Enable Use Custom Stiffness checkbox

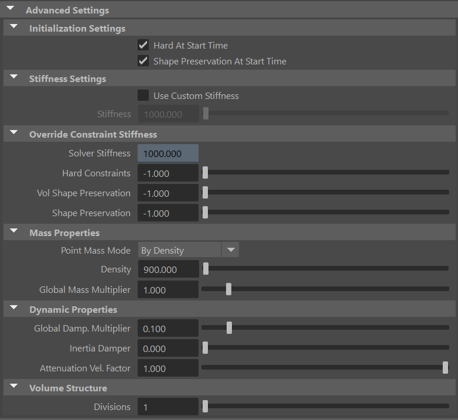tap(143, 95)
